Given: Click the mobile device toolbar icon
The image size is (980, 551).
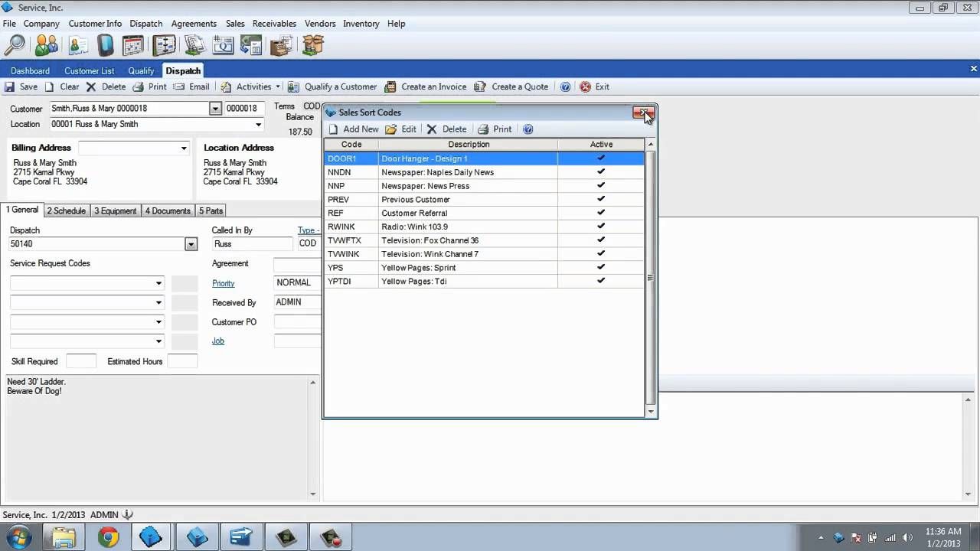Looking at the screenshot, I should tap(105, 45).
